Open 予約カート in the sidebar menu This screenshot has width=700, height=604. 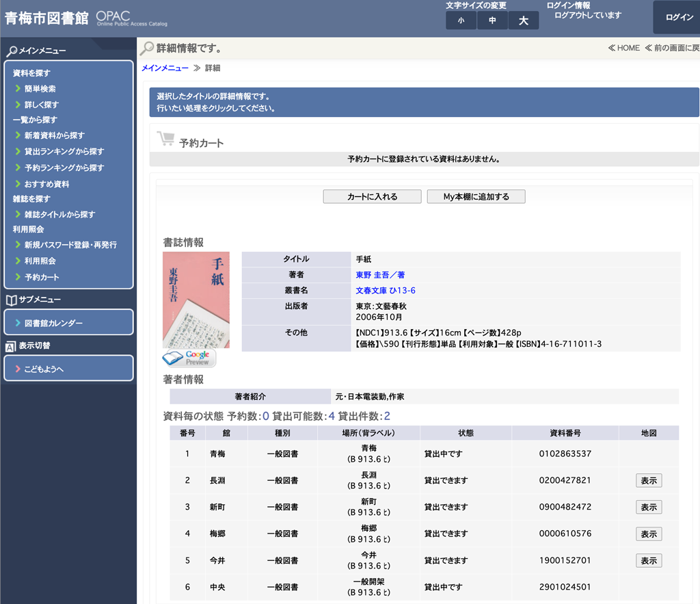[x=42, y=277]
